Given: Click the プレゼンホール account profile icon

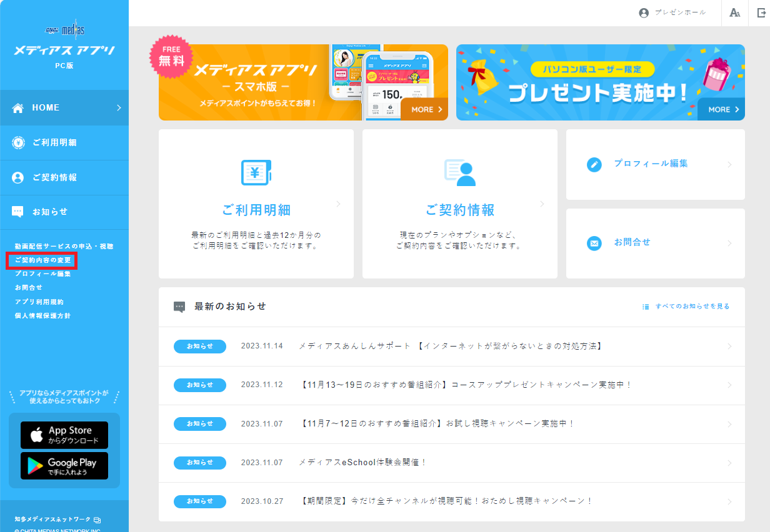Looking at the screenshot, I should [x=644, y=12].
